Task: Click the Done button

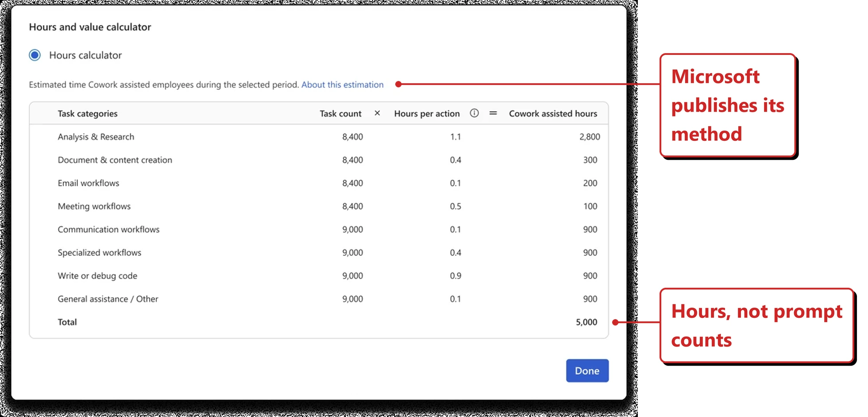Action: click(587, 371)
